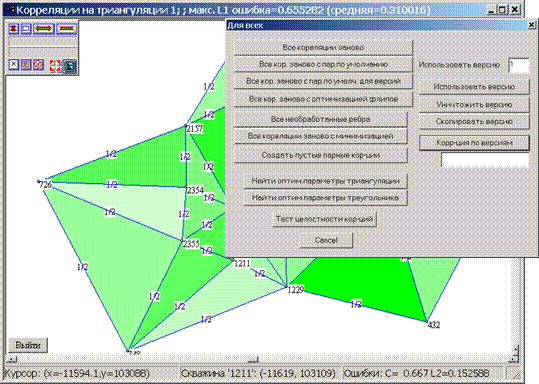
Task: Click well label 726 on the map
Action: [x=46, y=185]
